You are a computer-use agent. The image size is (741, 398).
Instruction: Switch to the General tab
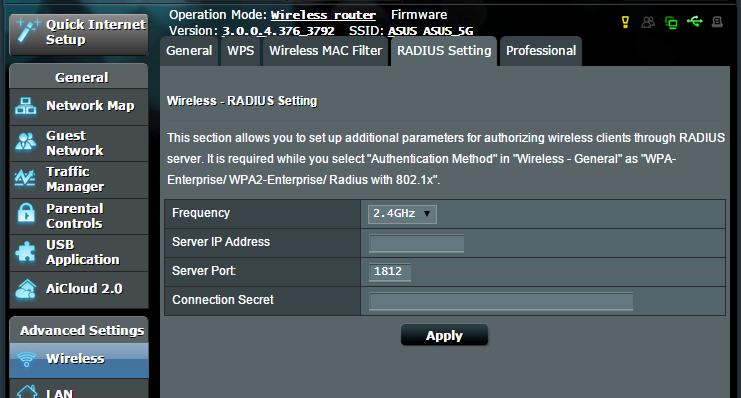point(189,51)
